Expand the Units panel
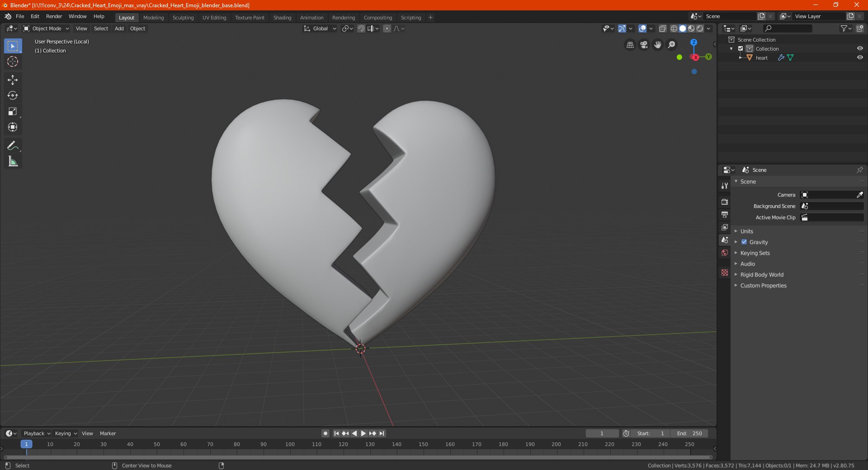 [746, 231]
